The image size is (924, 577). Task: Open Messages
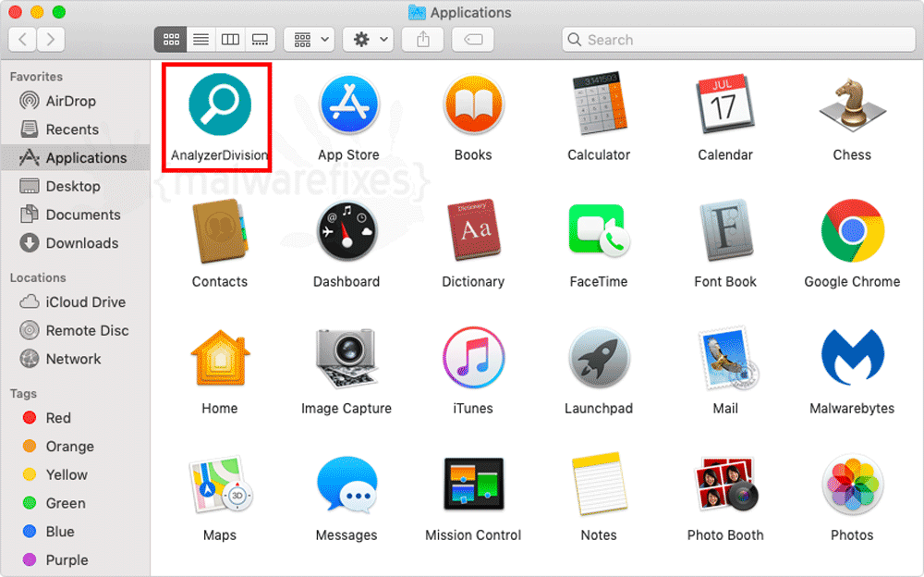[346, 485]
